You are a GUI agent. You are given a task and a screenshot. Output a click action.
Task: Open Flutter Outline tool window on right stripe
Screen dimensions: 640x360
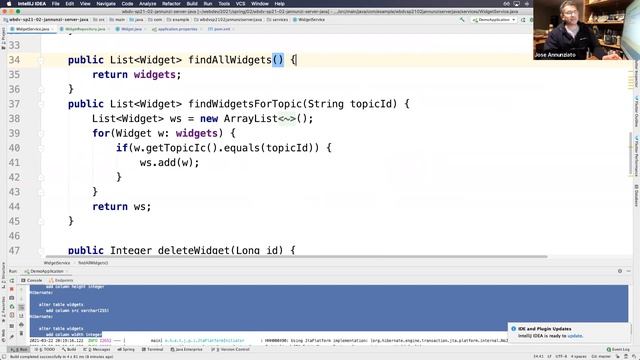(636, 111)
